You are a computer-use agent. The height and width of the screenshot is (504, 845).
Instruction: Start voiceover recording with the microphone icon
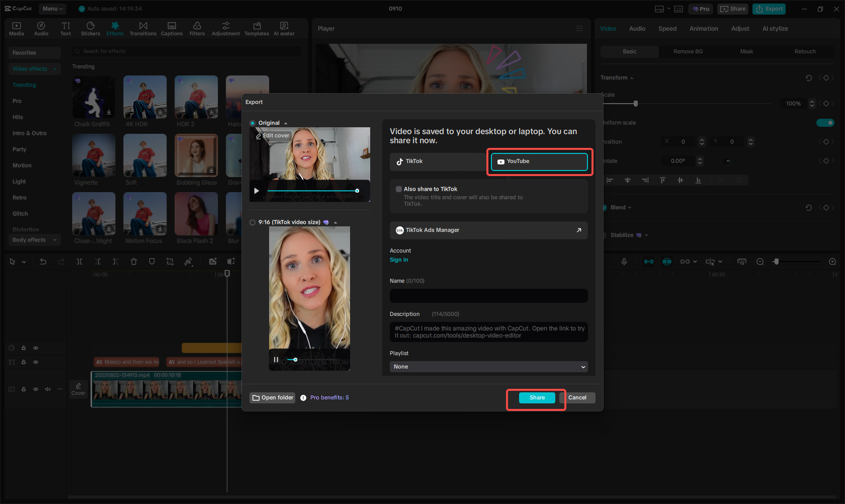tap(624, 262)
